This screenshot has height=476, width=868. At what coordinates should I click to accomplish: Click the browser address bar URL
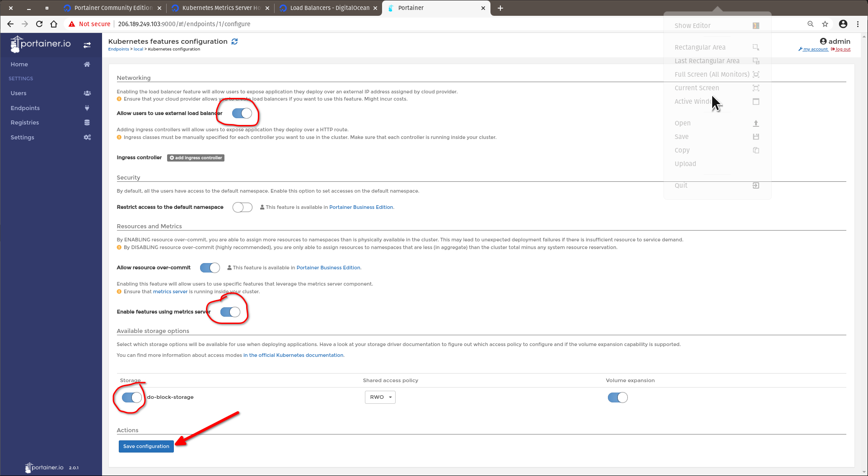(x=184, y=24)
